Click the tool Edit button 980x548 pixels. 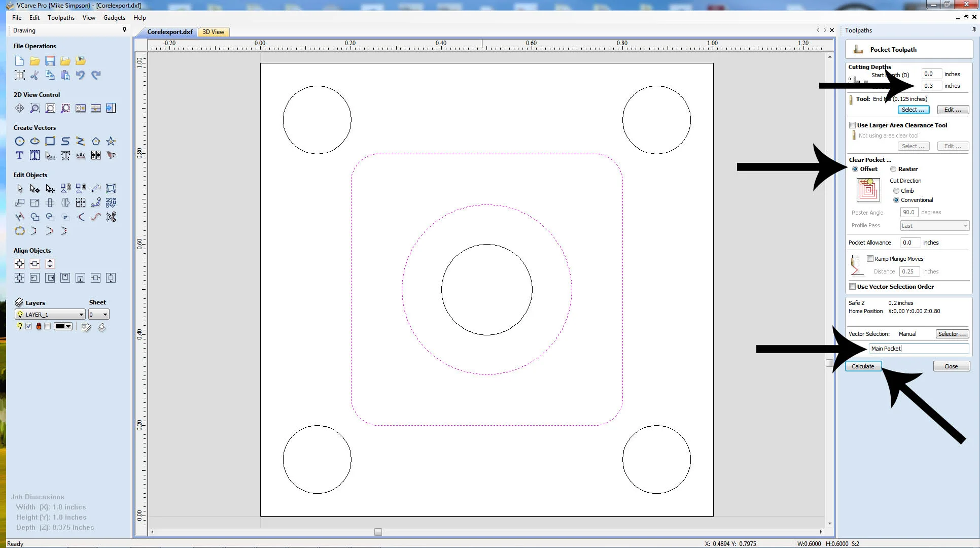click(953, 110)
